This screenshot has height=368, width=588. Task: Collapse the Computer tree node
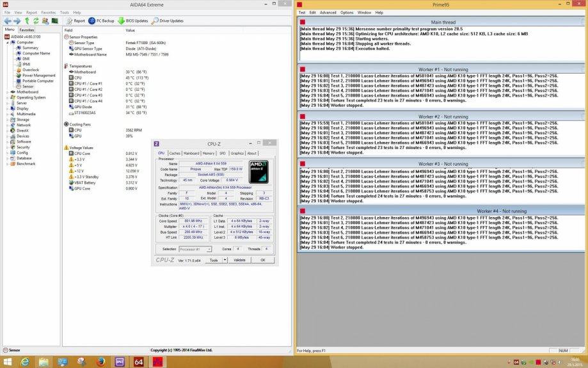[7, 42]
